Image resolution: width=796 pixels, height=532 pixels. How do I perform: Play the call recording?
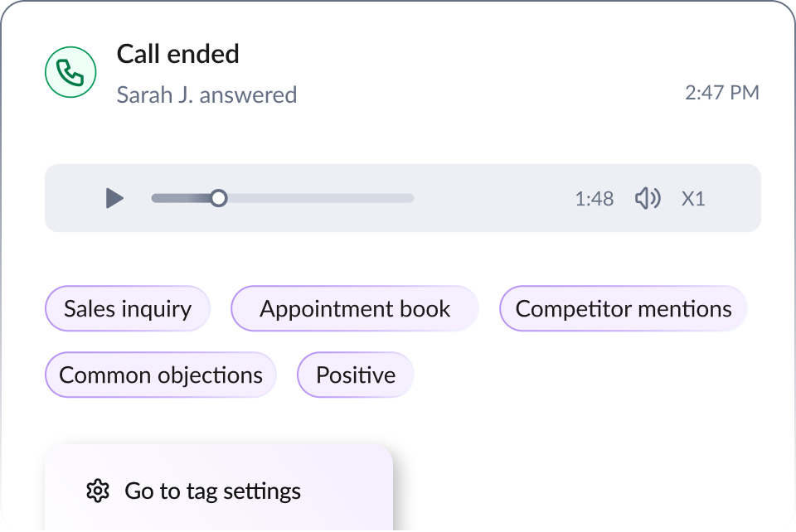(x=114, y=198)
